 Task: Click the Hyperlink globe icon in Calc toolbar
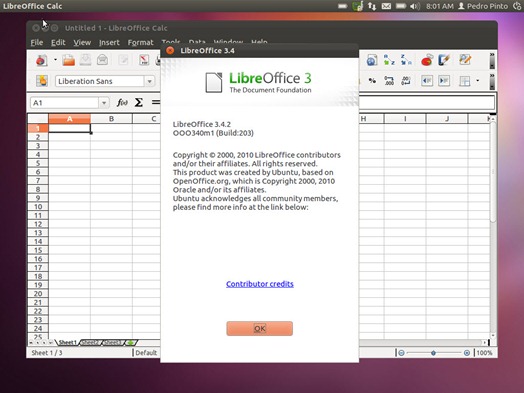[x=372, y=60]
